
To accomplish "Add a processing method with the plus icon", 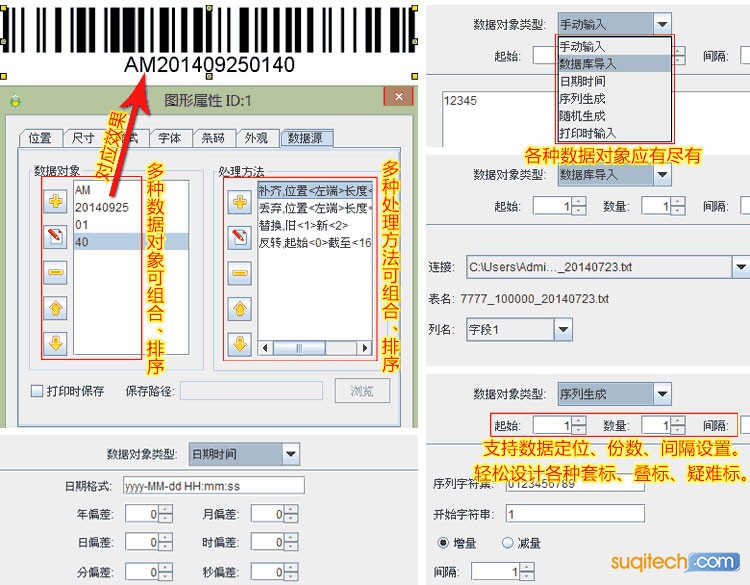I will coord(240,202).
